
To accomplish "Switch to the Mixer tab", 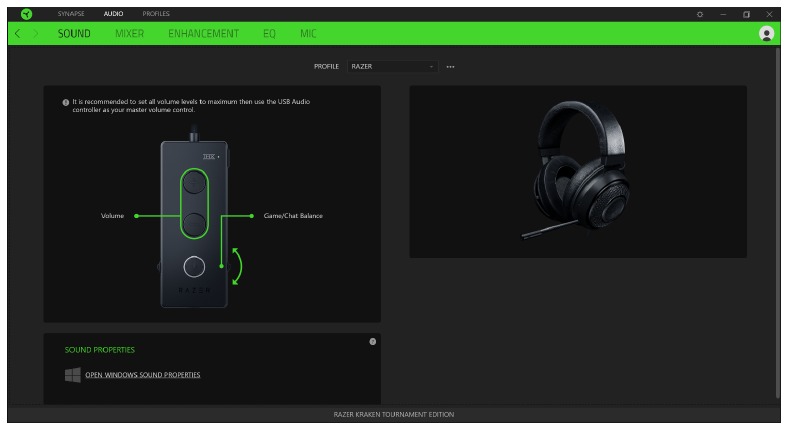I will click(x=129, y=34).
